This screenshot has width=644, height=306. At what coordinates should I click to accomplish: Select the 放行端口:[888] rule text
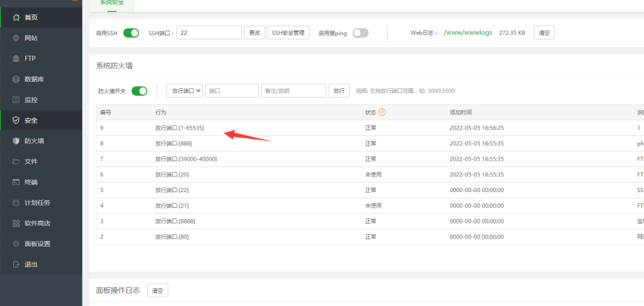click(x=174, y=144)
